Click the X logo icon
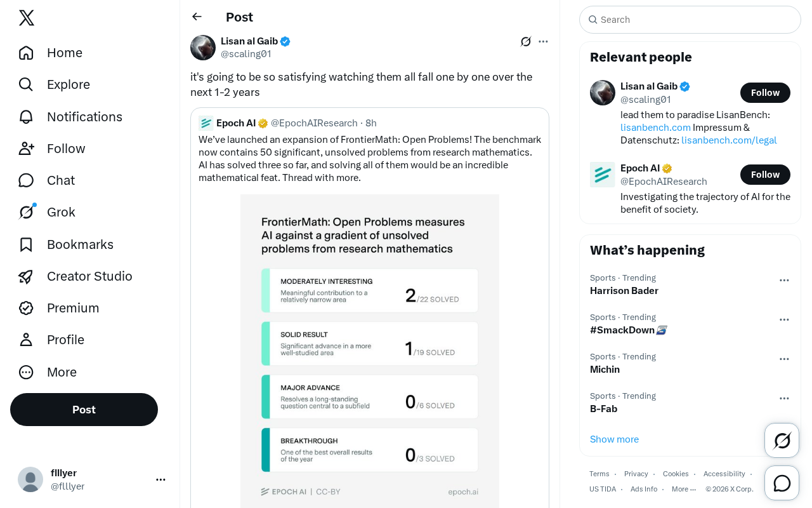Image resolution: width=812 pixels, height=508 pixels. point(27,18)
